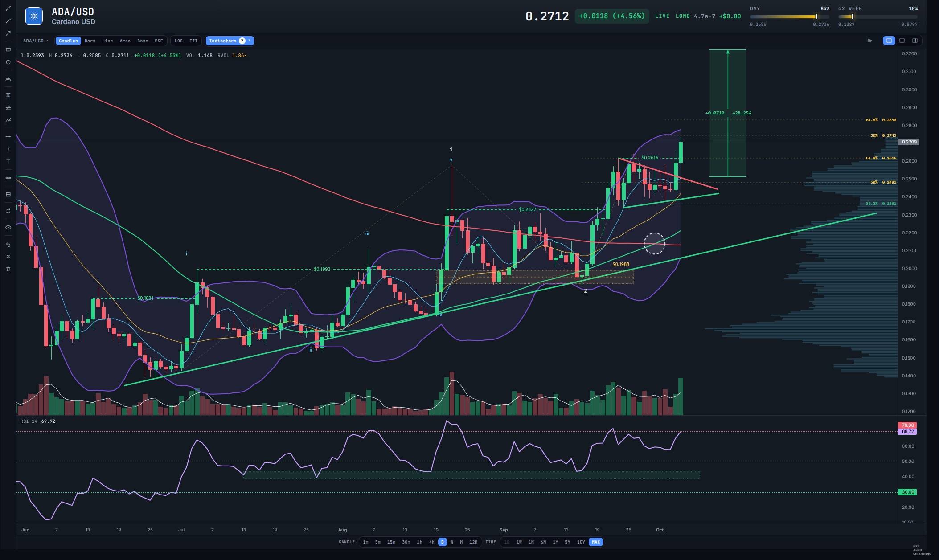Switch to three-column chart layout
The width and height of the screenshot is (939, 560).
(x=915, y=41)
